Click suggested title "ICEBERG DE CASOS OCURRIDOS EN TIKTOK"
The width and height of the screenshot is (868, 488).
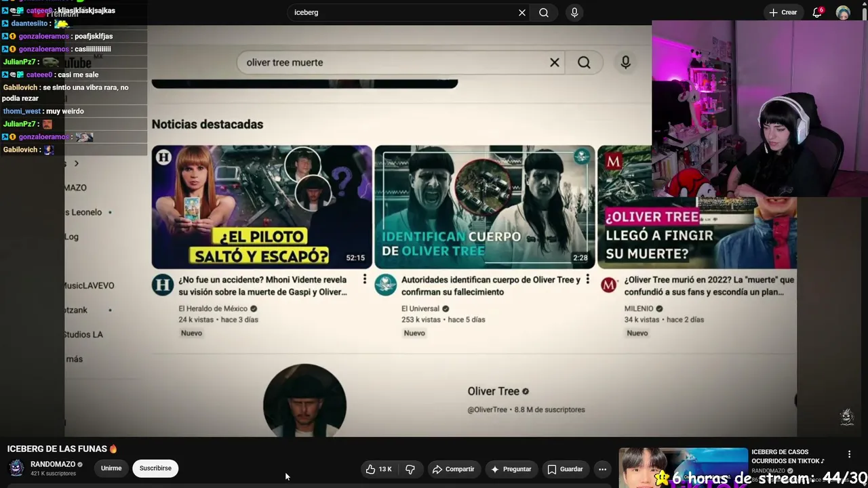[x=787, y=456]
